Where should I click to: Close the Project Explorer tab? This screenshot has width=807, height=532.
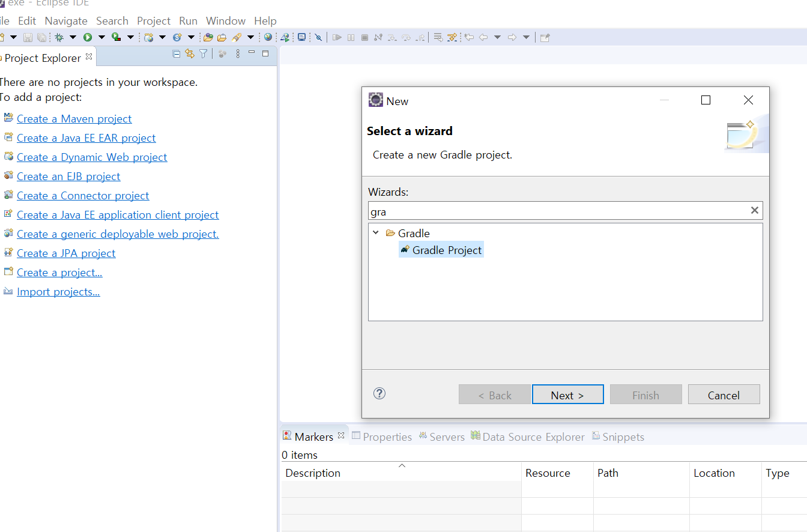(x=89, y=56)
